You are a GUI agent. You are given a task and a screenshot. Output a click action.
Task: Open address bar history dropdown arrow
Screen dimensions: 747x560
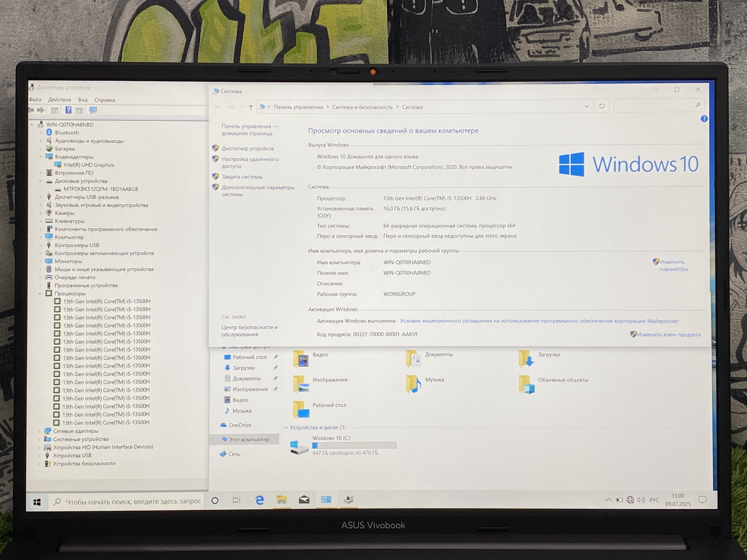tap(587, 106)
